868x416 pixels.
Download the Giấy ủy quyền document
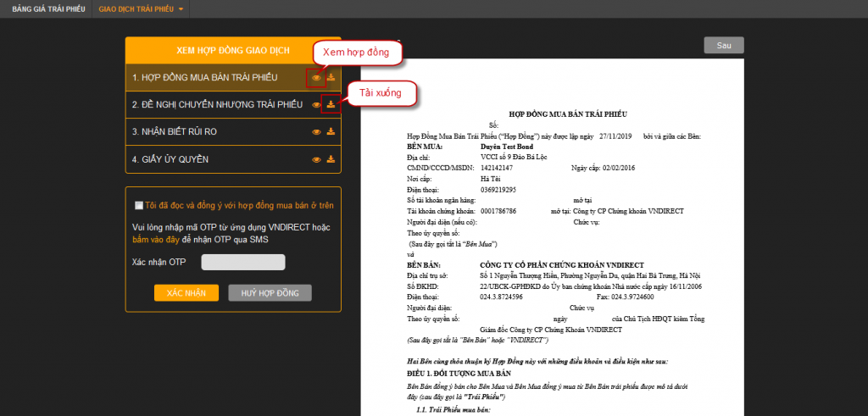pos(331,159)
